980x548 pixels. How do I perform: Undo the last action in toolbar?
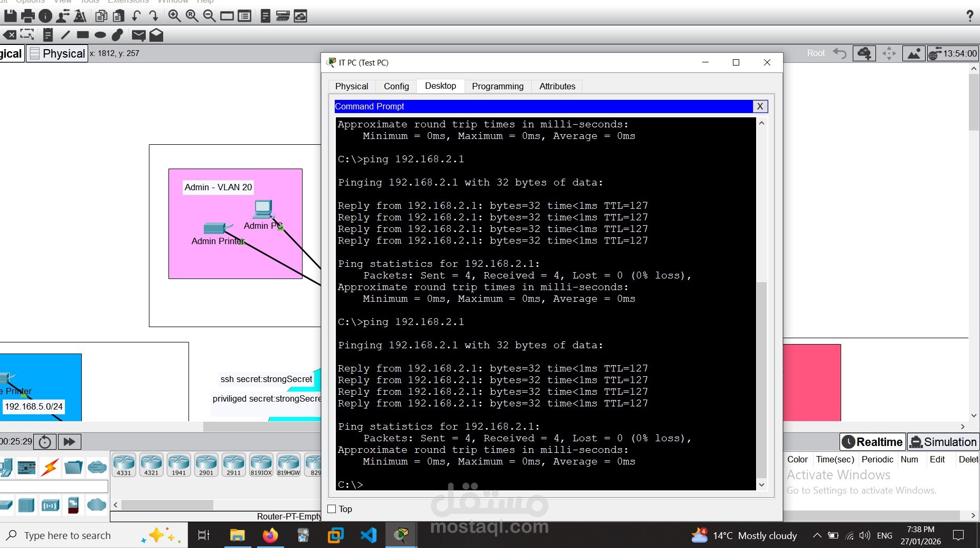click(x=136, y=16)
